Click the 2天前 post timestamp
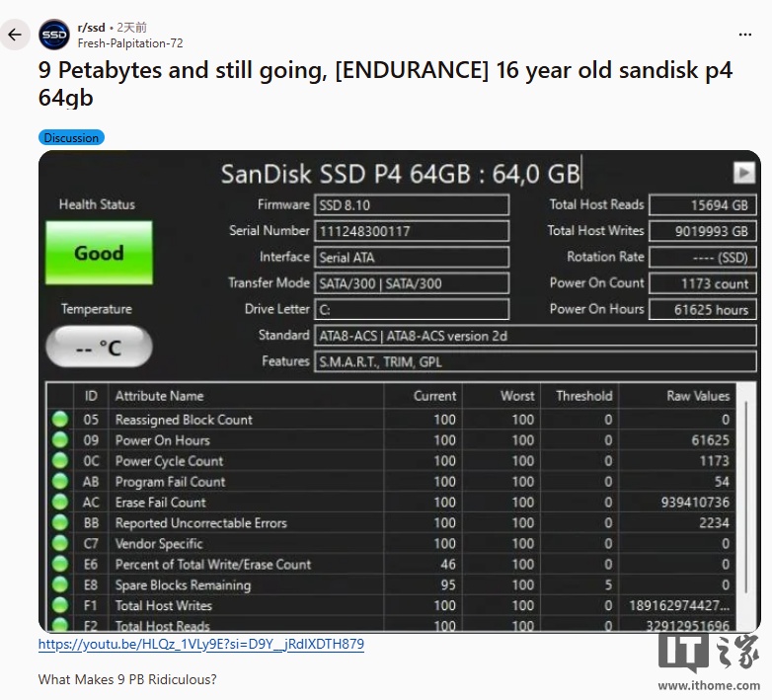The height and width of the screenshot is (700, 772). (131, 28)
